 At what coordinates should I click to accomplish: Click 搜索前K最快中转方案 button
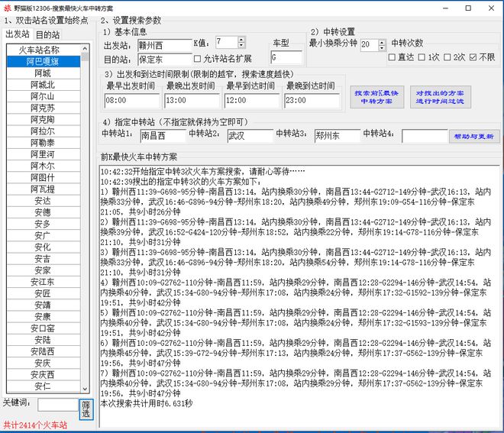pyautogui.click(x=376, y=97)
